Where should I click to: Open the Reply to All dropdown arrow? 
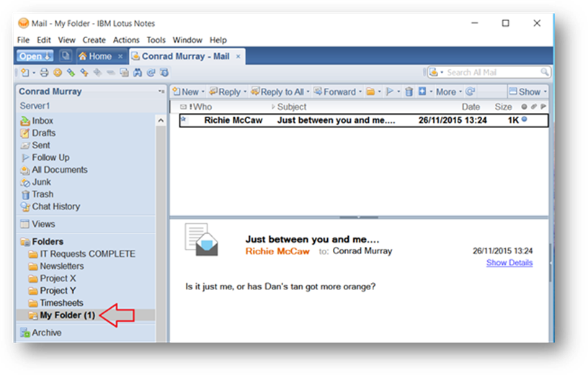point(308,92)
